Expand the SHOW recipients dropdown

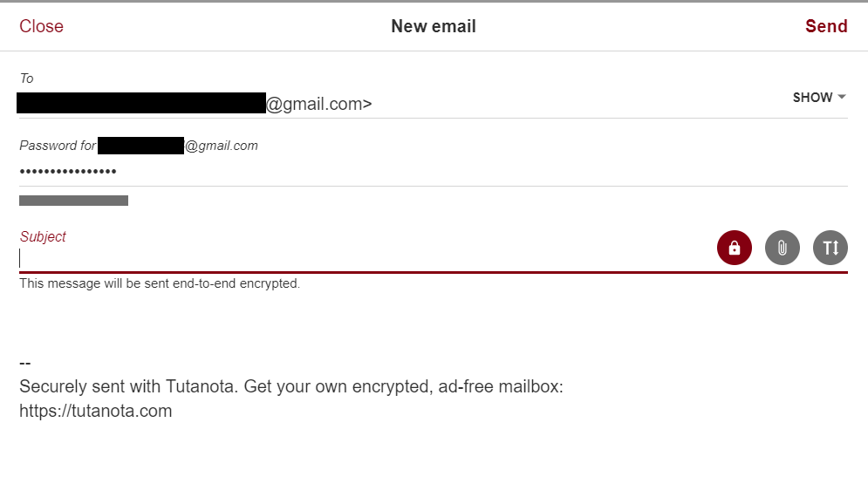coord(819,98)
